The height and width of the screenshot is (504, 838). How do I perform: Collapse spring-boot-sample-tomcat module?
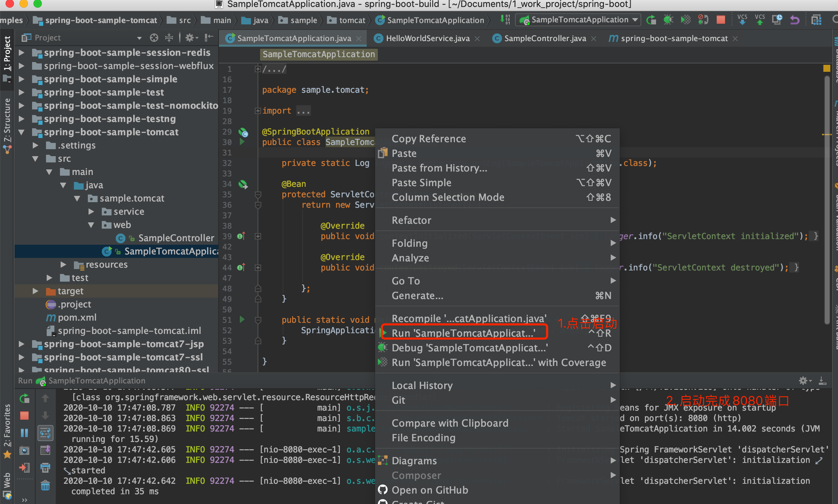coord(21,132)
